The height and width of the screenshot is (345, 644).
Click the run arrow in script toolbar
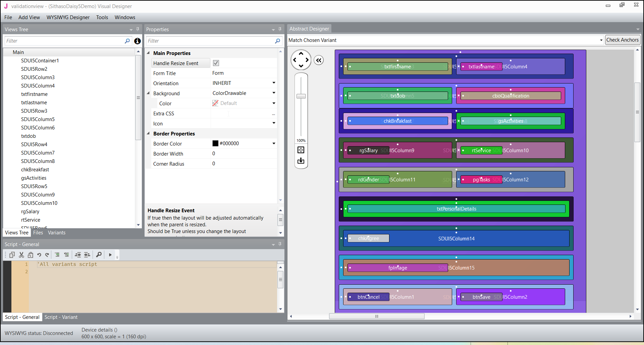click(110, 255)
